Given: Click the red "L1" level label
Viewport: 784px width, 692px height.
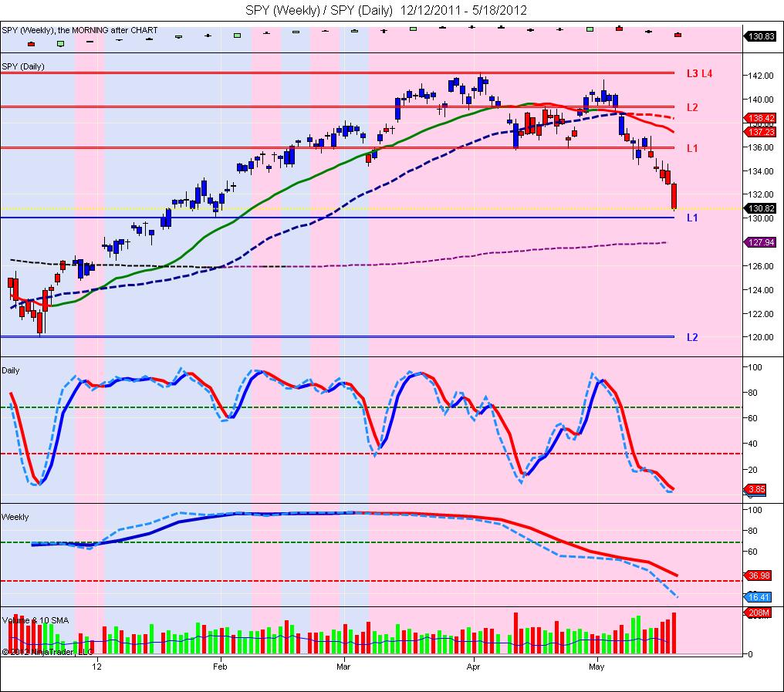Looking at the screenshot, I should pos(692,148).
